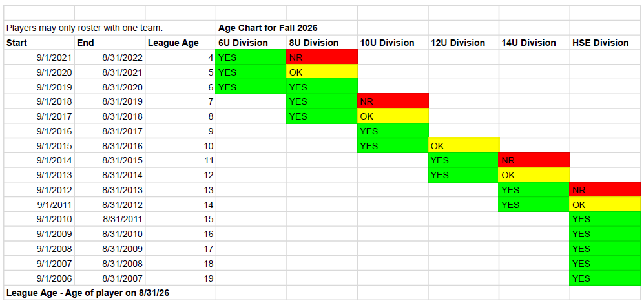
Task: Click the yellow OK cell for league age 5
Action: coord(322,72)
